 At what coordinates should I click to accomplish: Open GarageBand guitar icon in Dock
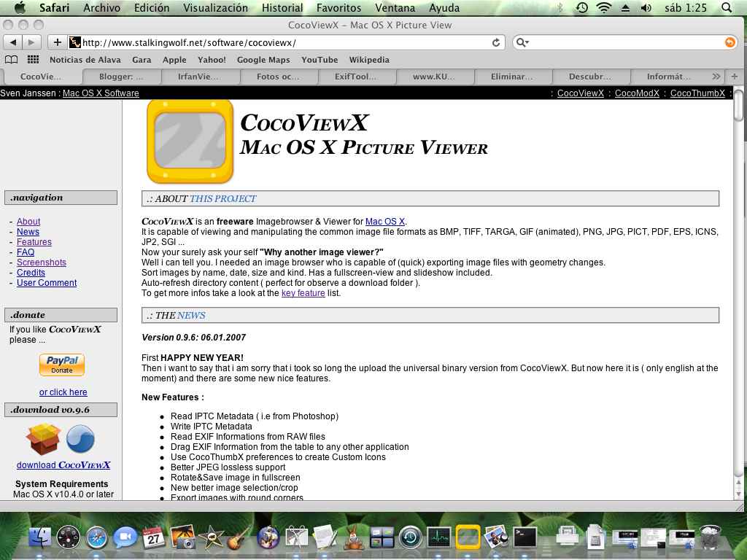click(239, 537)
